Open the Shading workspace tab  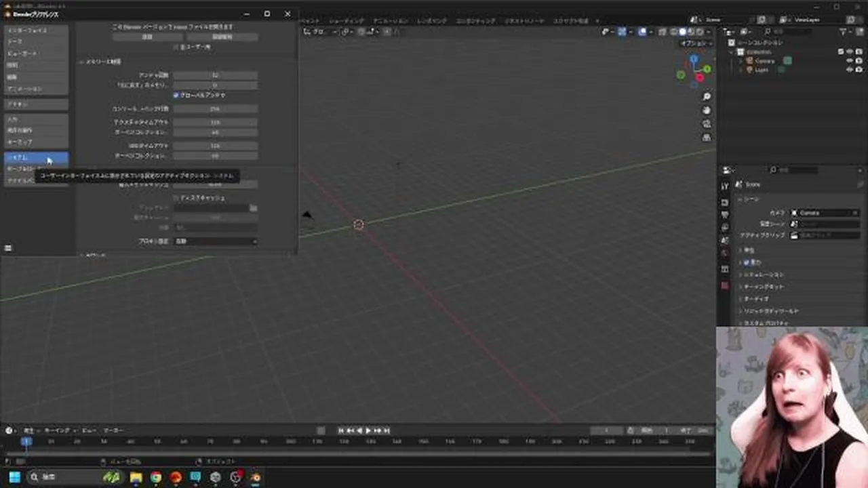pyautogui.click(x=347, y=21)
